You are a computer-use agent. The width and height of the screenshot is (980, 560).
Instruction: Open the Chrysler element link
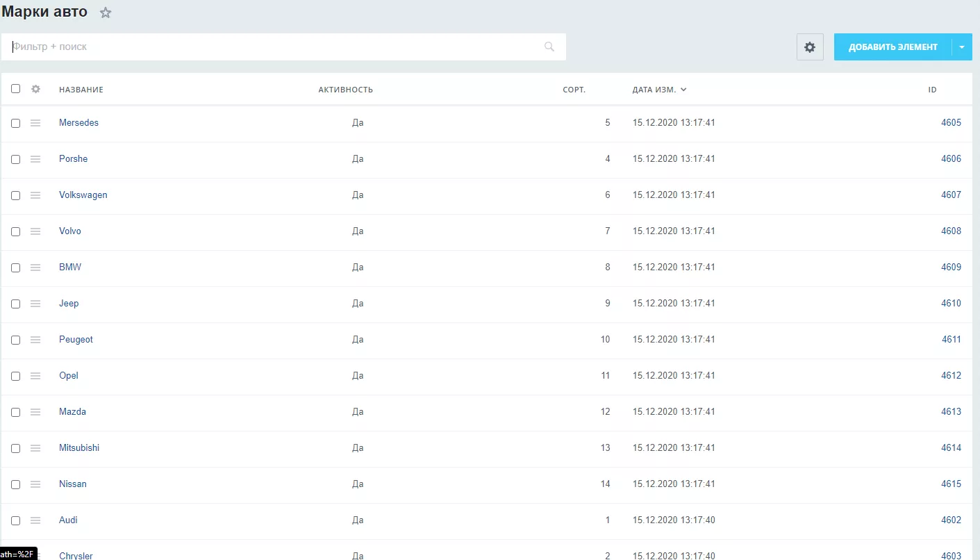click(x=76, y=556)
